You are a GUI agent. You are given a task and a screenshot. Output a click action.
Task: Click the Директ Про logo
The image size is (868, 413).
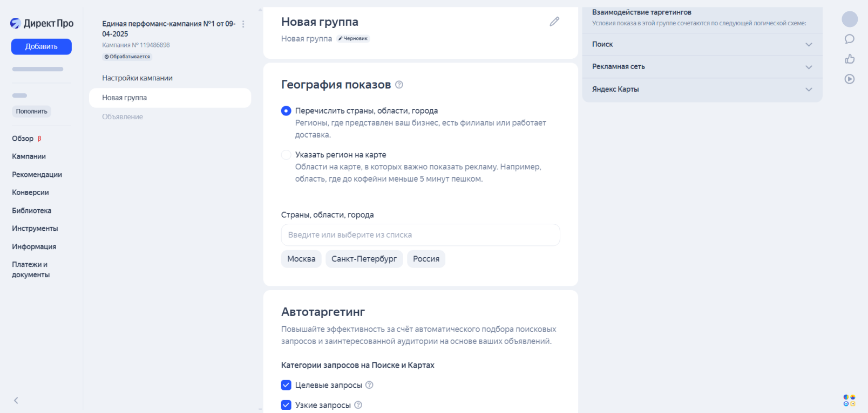tap(42, 23)
